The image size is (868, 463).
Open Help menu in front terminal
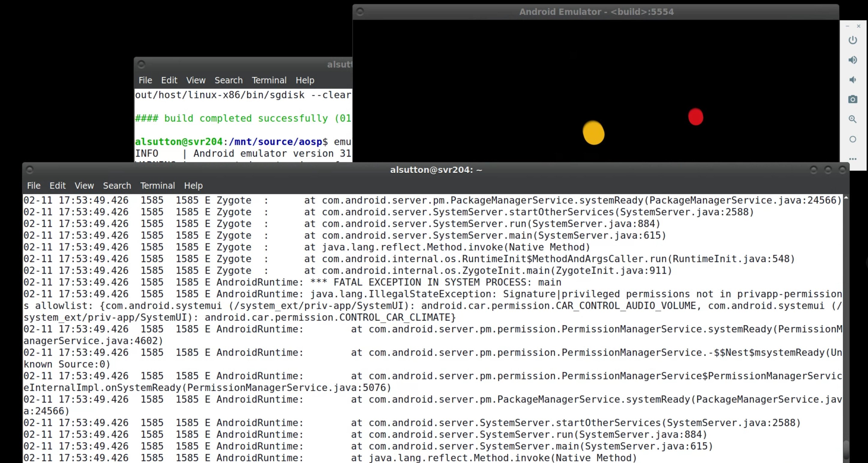tap(193, 186)
